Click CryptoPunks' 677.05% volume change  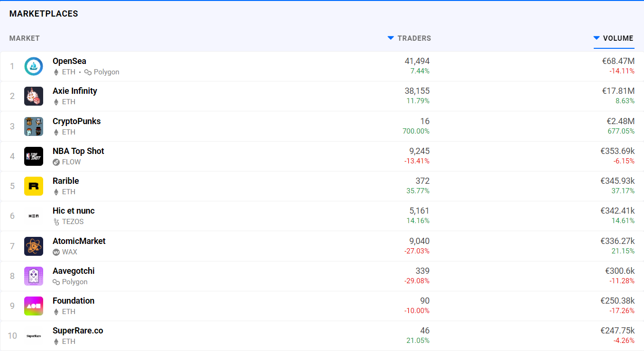pyautogui.click(x=621, y=131)
